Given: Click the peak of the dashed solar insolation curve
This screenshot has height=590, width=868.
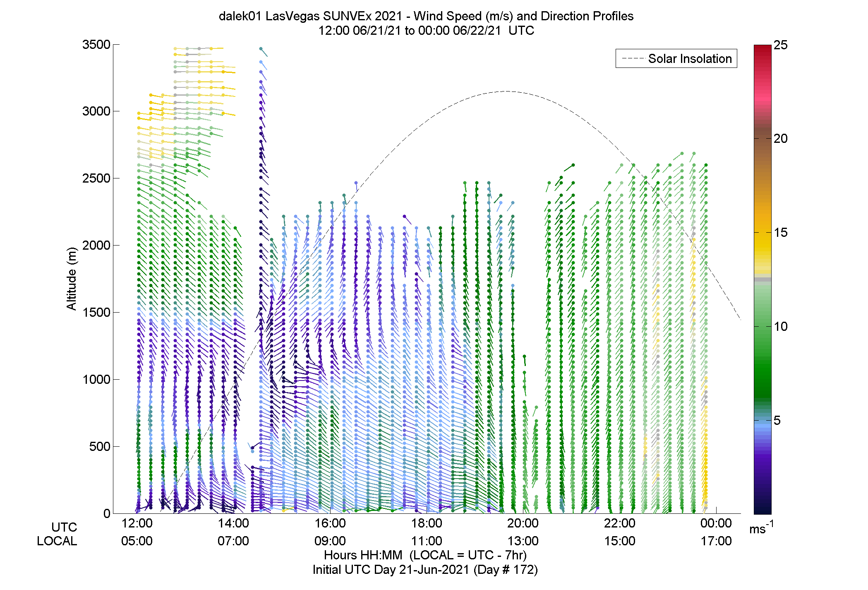Looking at the screenshot, I should tap(507, 91).
